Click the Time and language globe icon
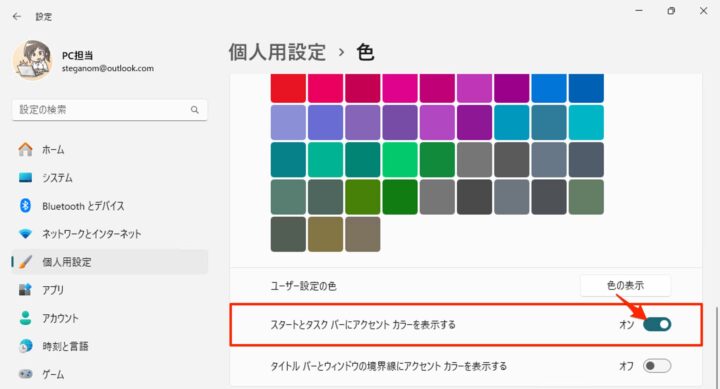This screenshot has height=389, width=720. click(x=25, y=346)
